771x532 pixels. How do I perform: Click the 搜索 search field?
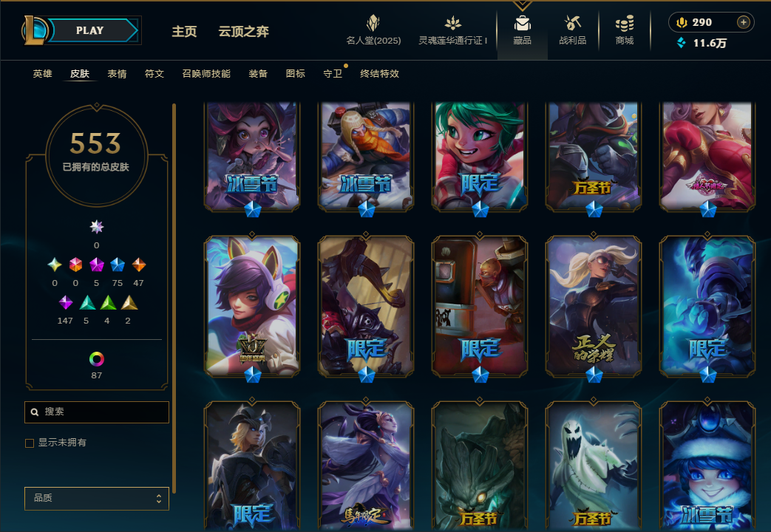(97, 412)
